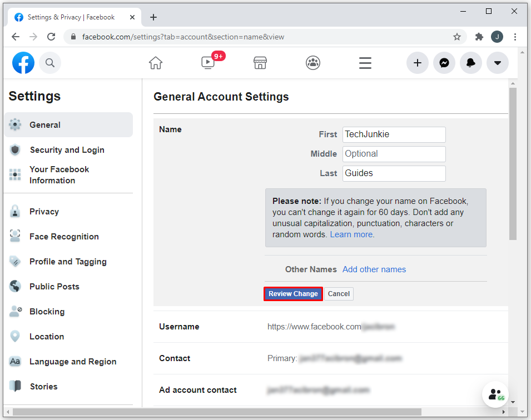Select Blocking in settings sidebar
Image resolution: width=531 pixels, height=420 pixels.
(x=47, y=312)
